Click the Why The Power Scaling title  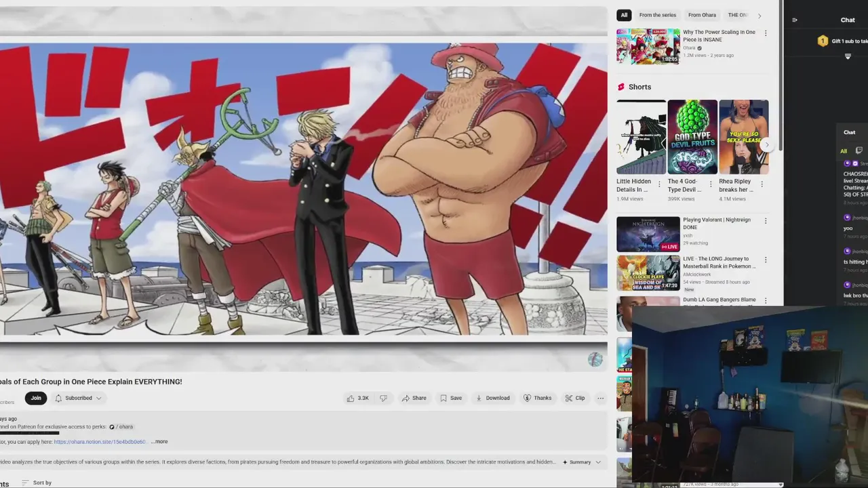click(x=719, y=36)
